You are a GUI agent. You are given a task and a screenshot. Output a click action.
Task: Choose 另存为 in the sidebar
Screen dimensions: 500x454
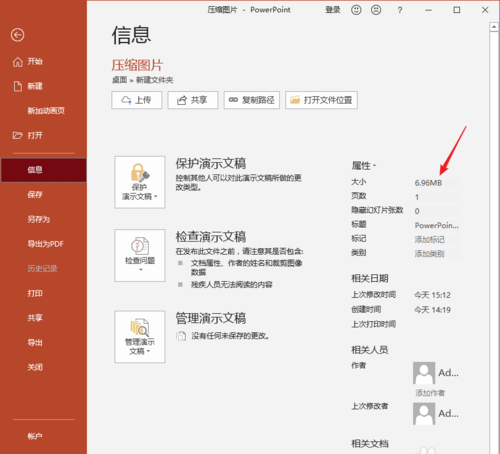39,219
